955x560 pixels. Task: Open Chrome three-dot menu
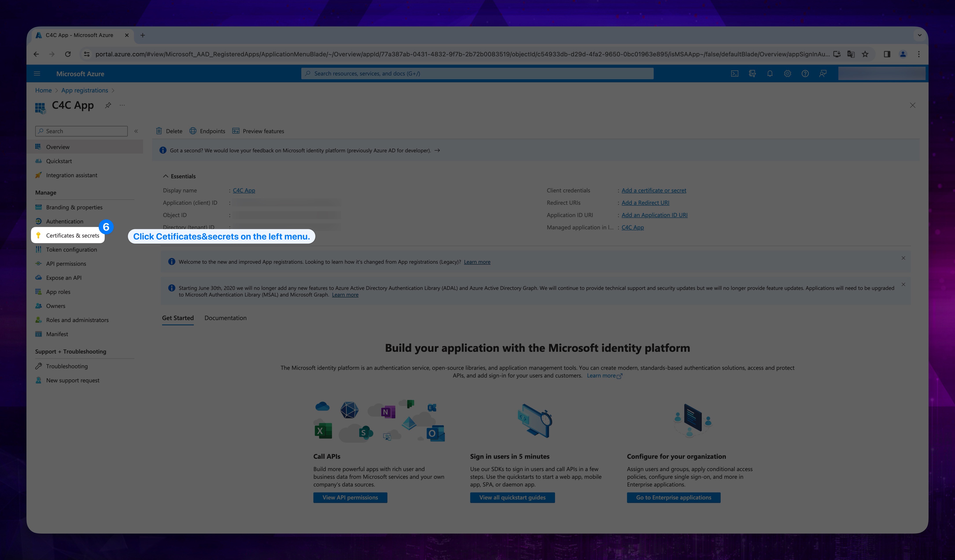tap(919, 54)
